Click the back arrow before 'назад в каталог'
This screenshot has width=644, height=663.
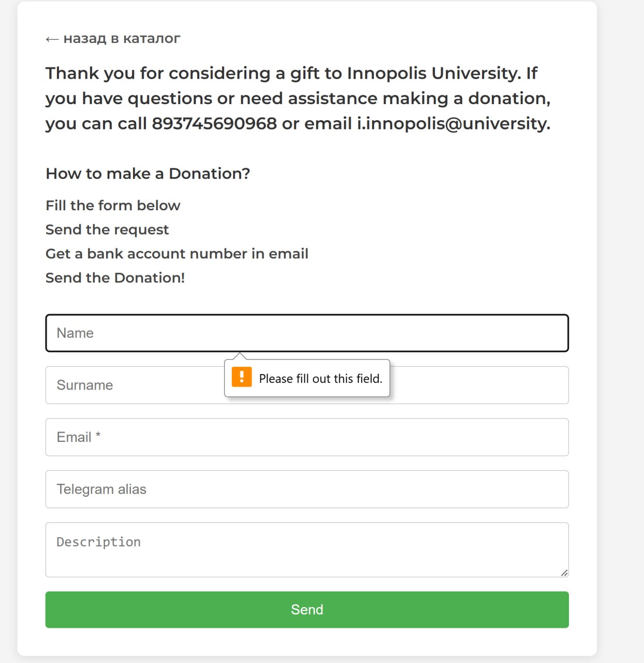[52, 38]
